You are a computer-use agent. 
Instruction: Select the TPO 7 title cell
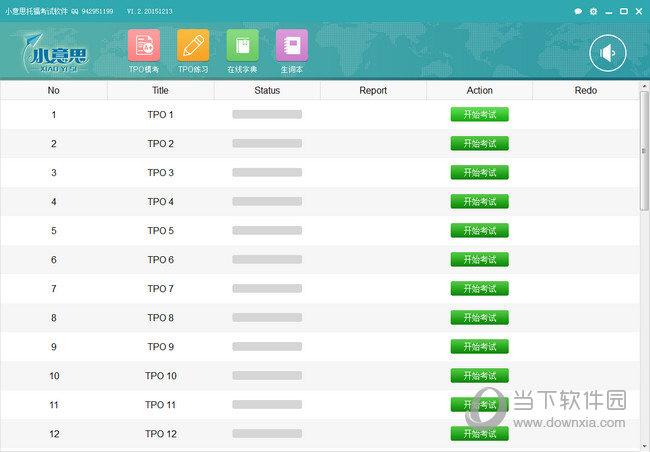coord(160,289)
